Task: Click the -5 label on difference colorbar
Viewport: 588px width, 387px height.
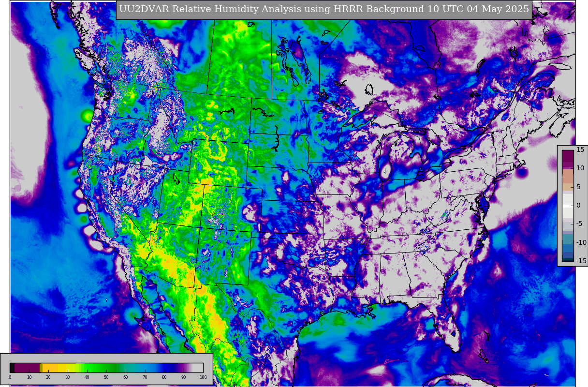Action: [579, 224]
